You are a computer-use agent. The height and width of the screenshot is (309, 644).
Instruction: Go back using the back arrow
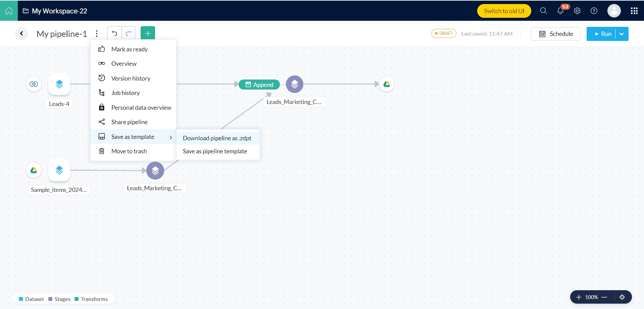pos(21,34)
